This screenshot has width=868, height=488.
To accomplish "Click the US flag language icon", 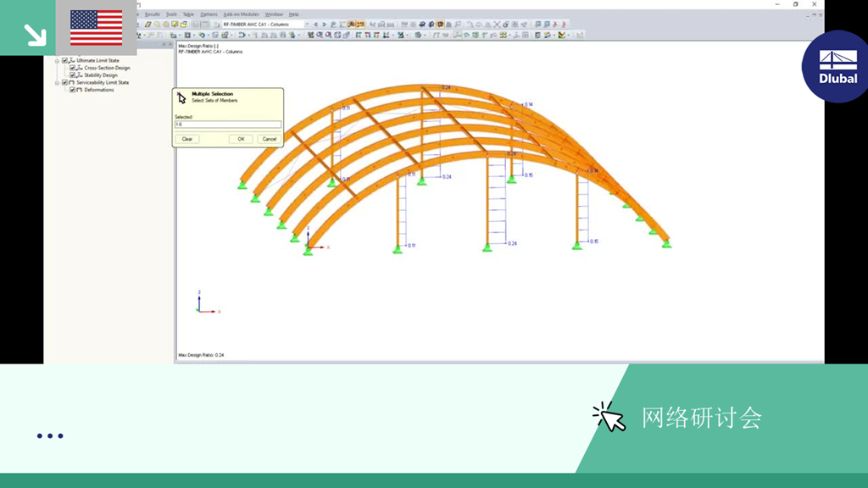I will pyautogui.click(x=97, y=28).
